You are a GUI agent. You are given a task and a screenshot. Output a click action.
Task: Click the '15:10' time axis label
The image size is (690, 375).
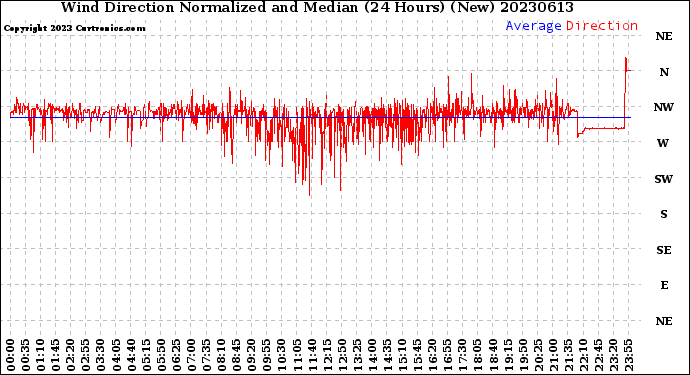pyautogui.click(x=402, y=355)
